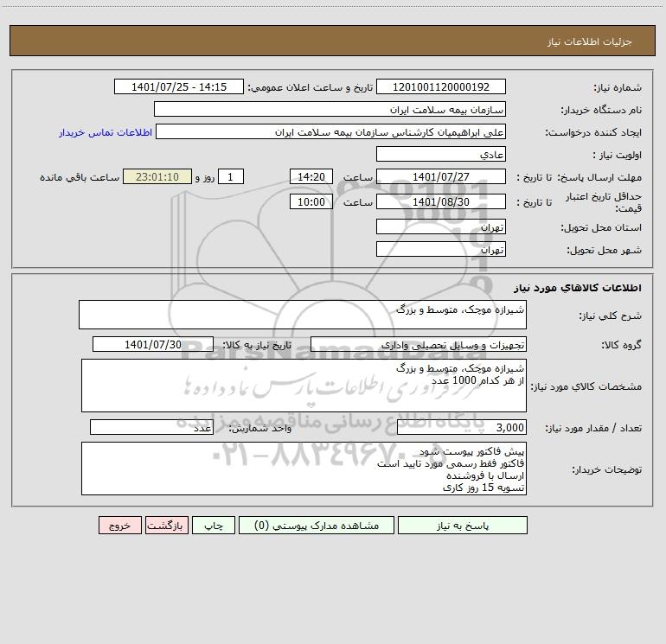Click the unit field عدد
The image size is (666, 644).
(151, 427)
